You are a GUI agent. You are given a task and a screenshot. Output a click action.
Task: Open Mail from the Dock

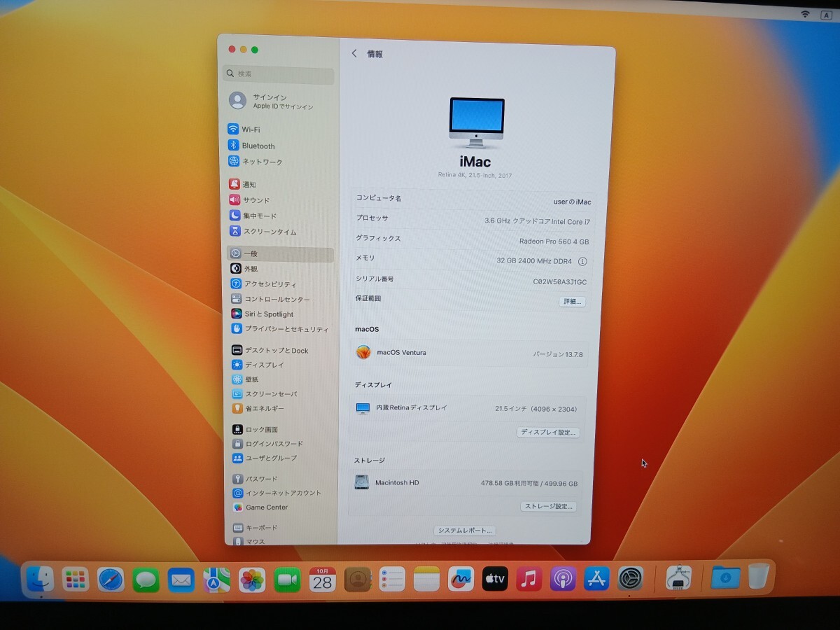(x=181, y=580)
